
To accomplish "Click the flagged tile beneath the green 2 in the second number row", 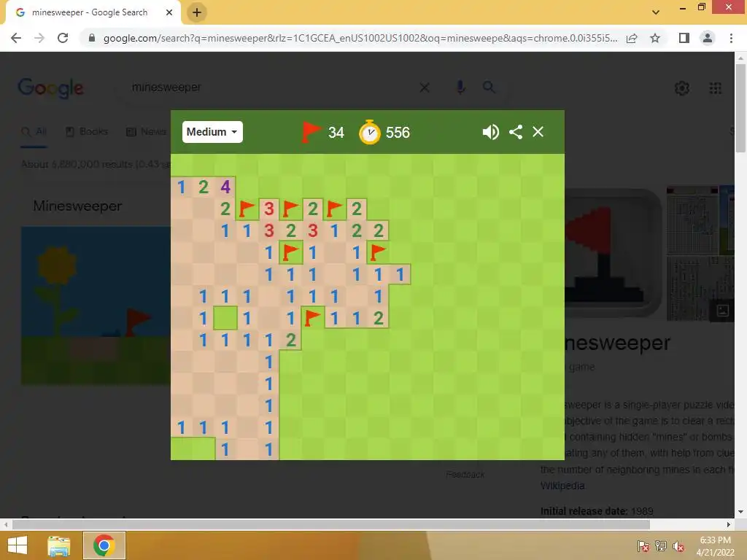I will click(290, 252).
